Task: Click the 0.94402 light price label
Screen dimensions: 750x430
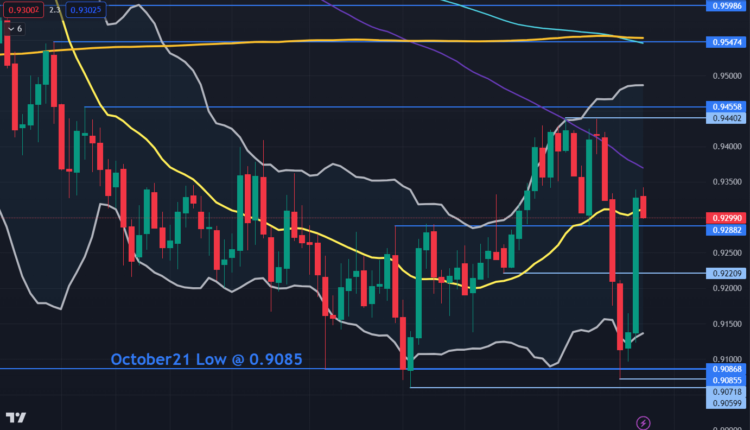Action: point(725,118)
